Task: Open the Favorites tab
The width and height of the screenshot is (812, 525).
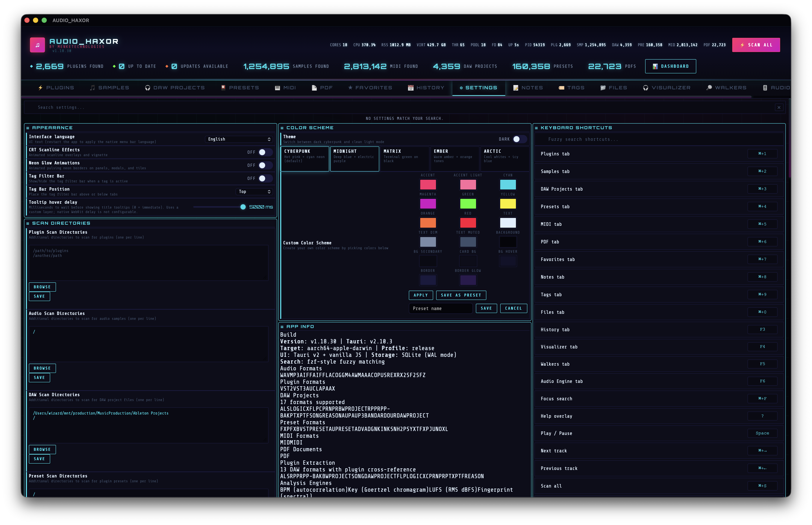Action: [x=370, y=88]
